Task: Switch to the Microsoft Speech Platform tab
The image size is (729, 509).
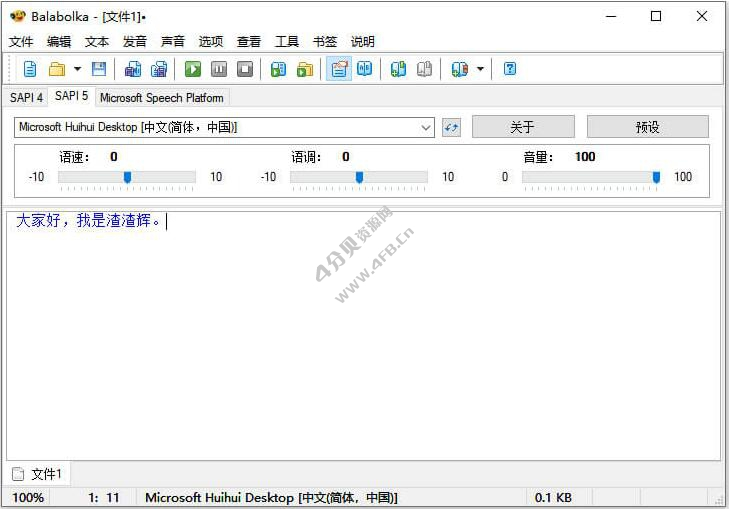Action: (x=163, y=97)
